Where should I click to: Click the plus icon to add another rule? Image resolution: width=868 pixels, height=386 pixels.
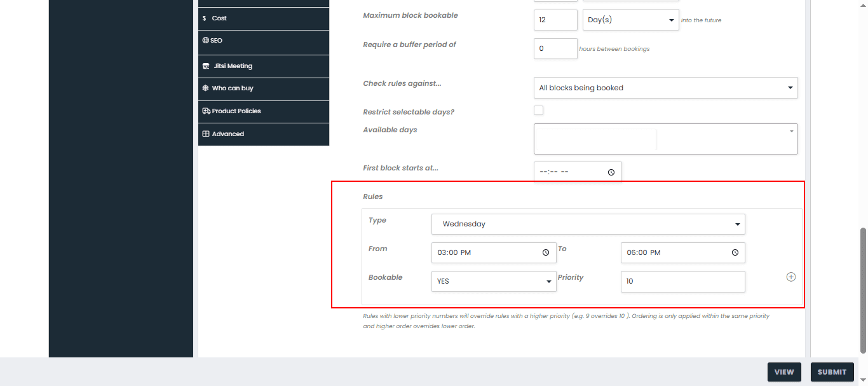click(790, 277)
